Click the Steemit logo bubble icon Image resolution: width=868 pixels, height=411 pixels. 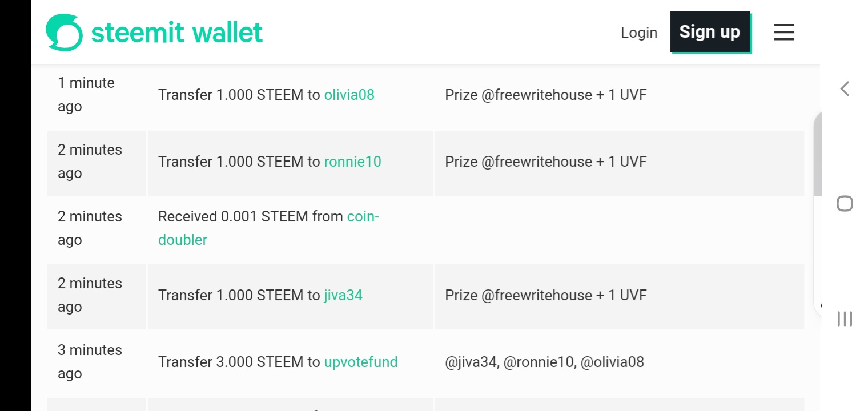(x=64, y=33)
